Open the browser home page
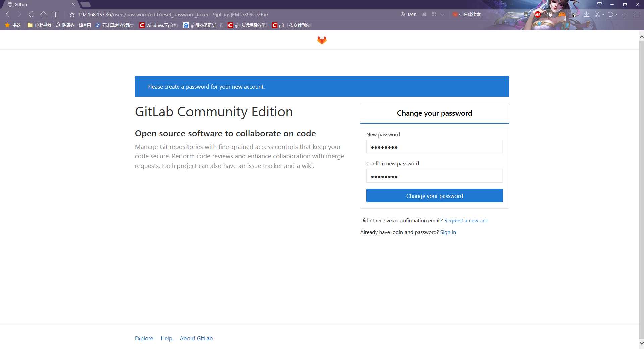Viewport: 644px width, 349px height. pyautogui.click(x=43, y=14)
